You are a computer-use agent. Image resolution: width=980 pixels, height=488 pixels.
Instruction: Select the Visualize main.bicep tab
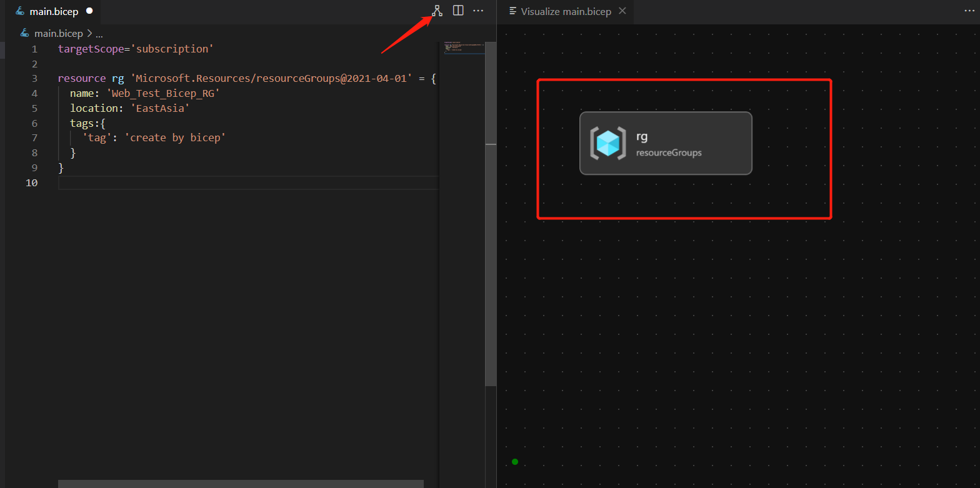565,11
